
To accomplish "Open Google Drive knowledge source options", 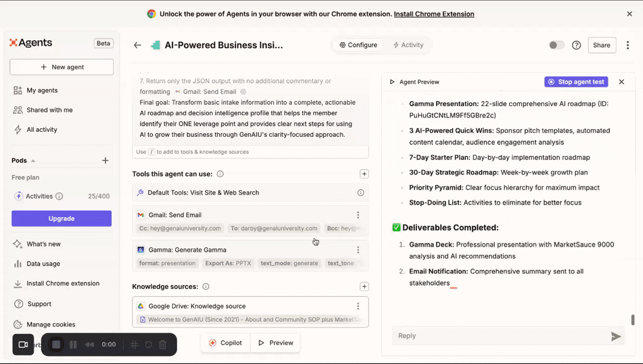I will coord(358,306).
